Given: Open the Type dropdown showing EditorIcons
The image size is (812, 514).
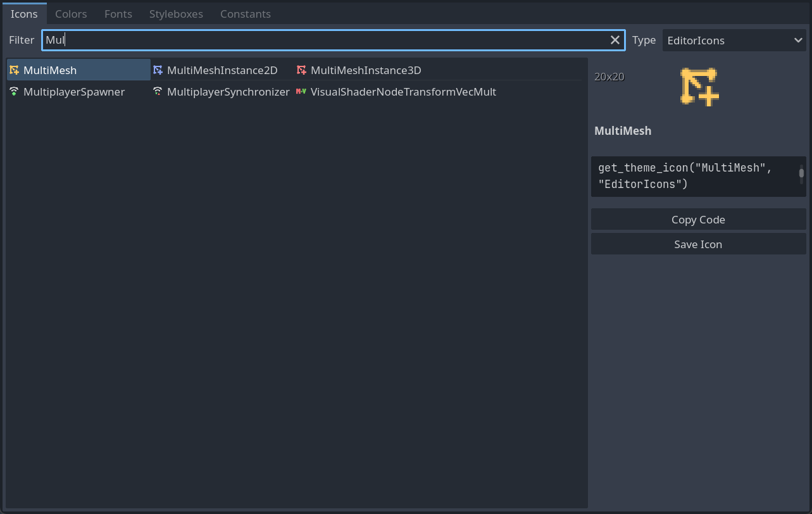Looking at the screenshot, I should 734,41.
